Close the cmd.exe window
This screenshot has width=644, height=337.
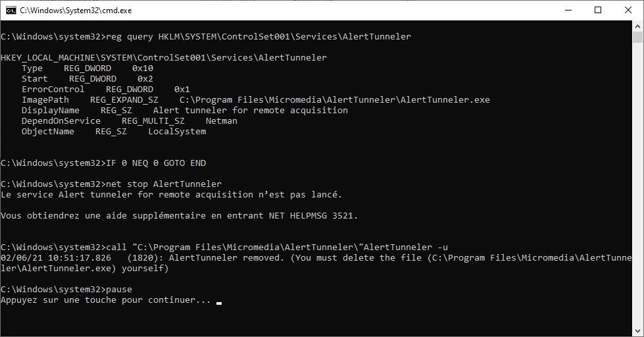tap(628, 10)
